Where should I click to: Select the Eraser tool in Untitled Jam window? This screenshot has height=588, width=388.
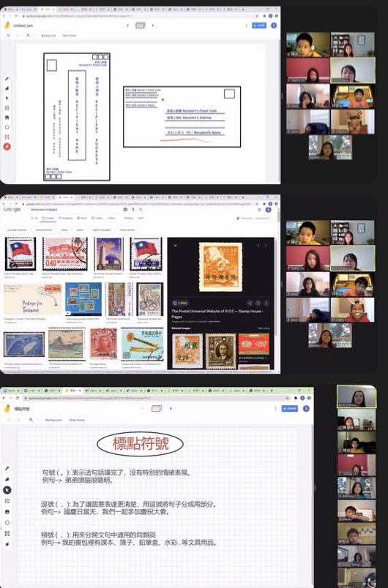[7, 89]
